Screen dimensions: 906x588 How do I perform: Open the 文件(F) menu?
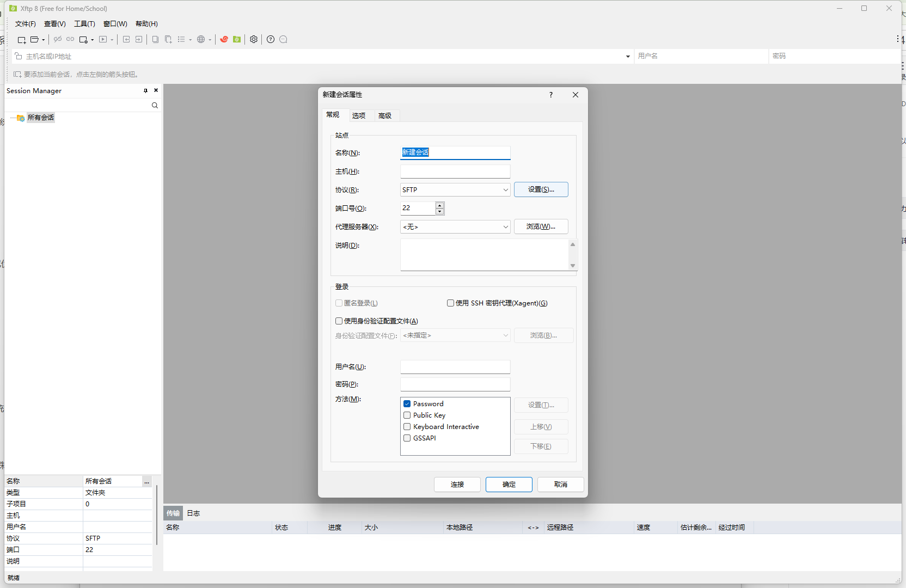[26, 24]
